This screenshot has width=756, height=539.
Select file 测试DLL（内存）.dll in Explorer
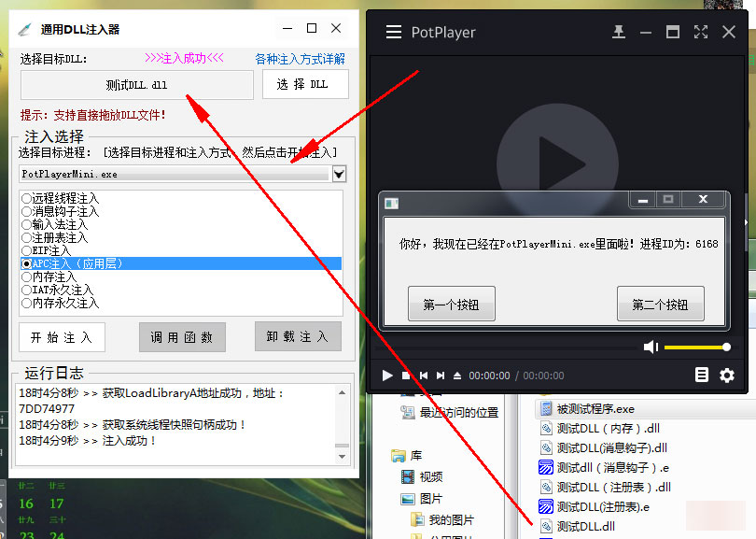(608, 428)
